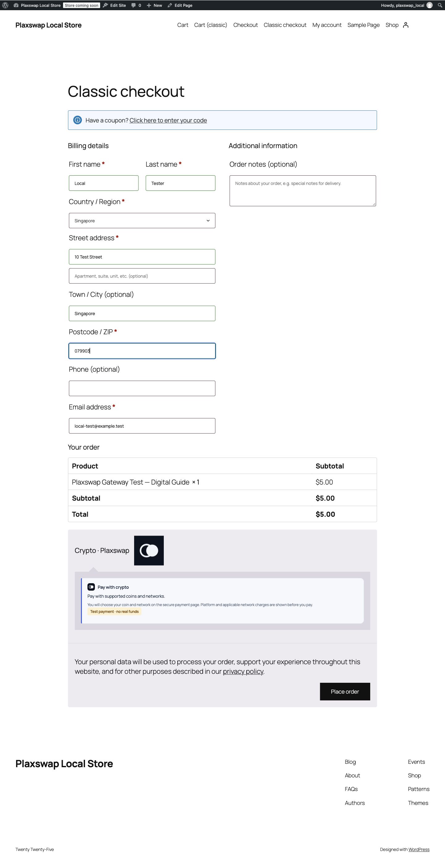Open the privacy policy link
The width and height of the screenshot is (445, 868).
pos(243,671)
